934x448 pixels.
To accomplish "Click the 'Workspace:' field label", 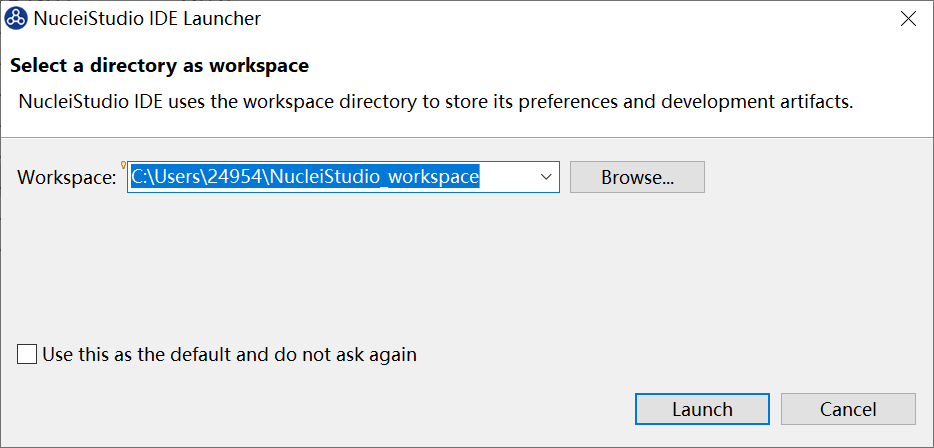I will [67, 177].
